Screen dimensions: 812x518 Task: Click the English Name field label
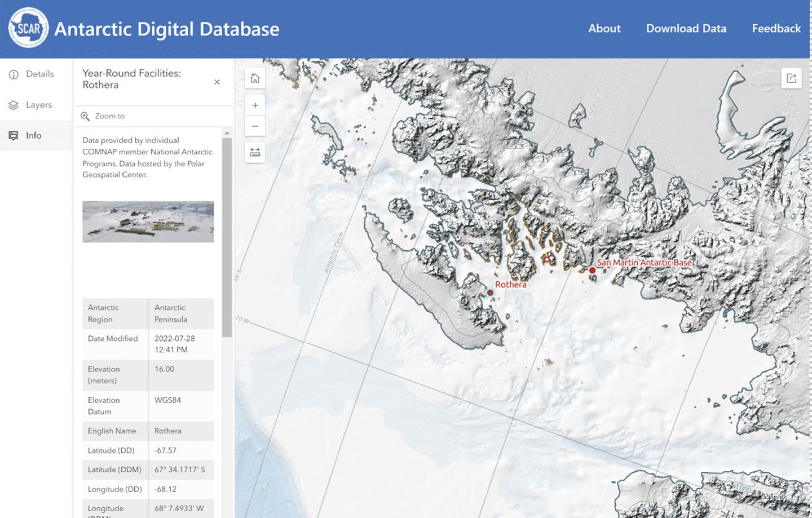[112, 431]
